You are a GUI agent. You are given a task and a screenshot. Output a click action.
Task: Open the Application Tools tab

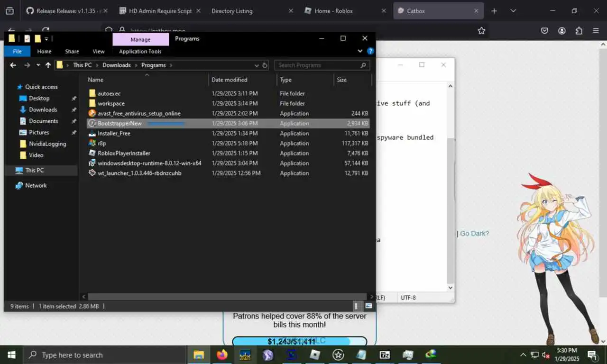pyautogui.click(x=140, y=51)
